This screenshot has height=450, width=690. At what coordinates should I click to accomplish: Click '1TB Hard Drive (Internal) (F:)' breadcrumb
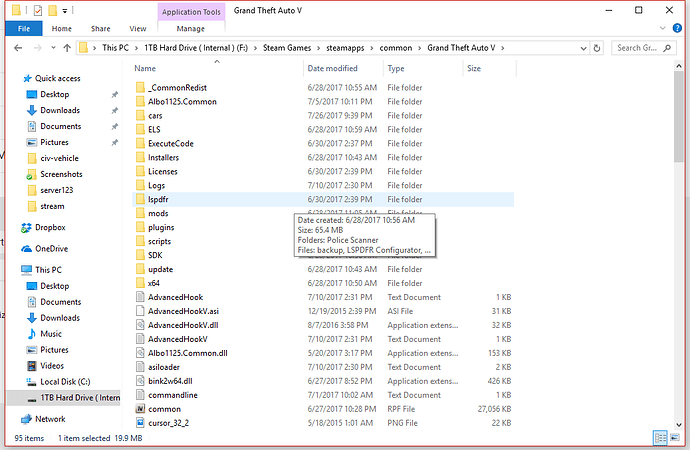tap(196, 48)
